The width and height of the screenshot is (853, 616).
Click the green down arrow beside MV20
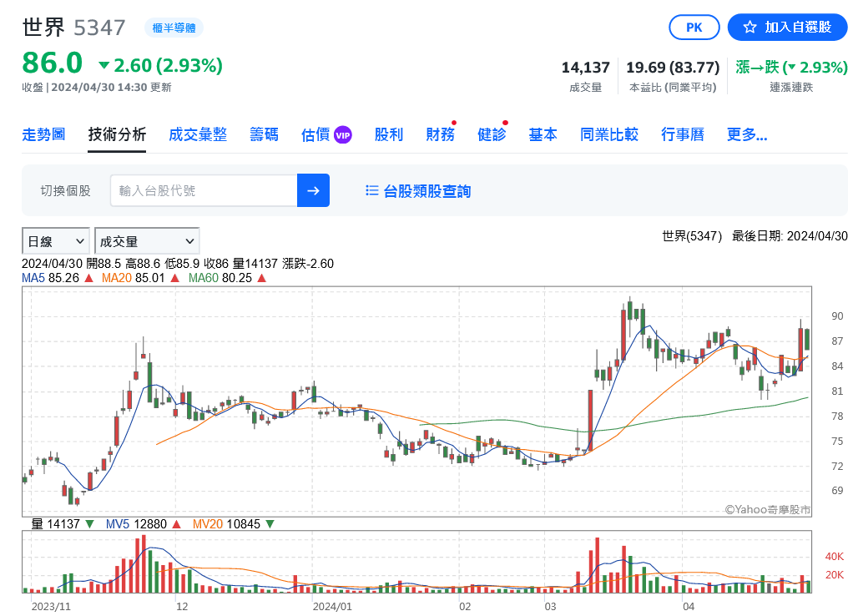click(270, 524)
